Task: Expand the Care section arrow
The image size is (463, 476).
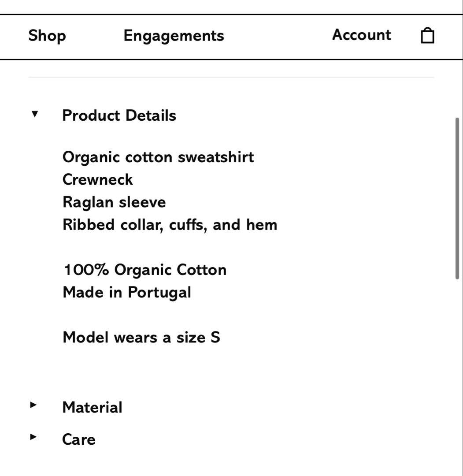Action: [33, 437]
